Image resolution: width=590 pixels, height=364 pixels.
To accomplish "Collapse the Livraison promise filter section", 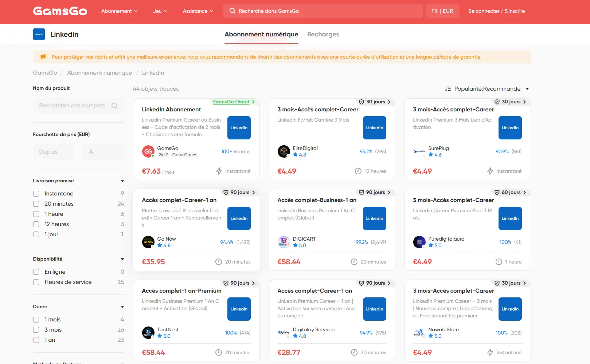I will [122, 181].
